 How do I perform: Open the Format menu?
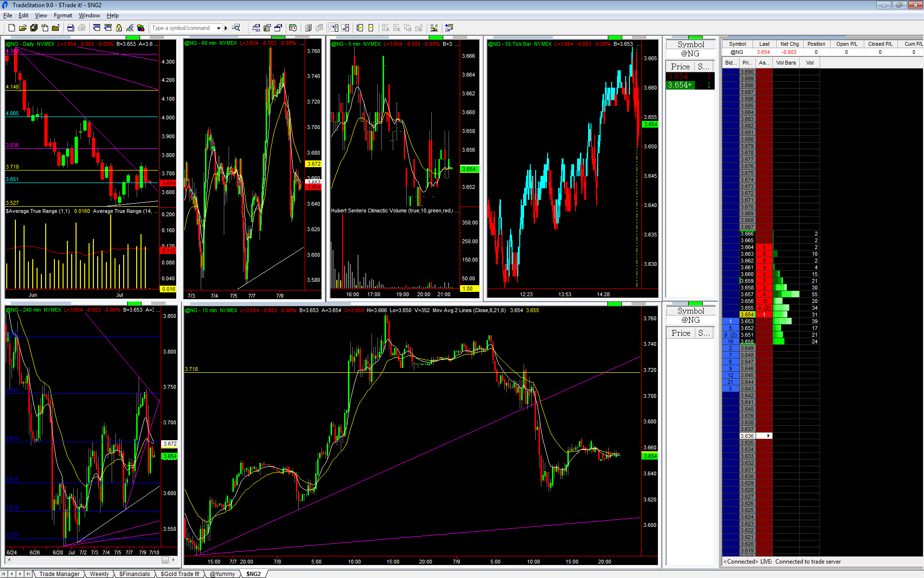click(63, 15)
